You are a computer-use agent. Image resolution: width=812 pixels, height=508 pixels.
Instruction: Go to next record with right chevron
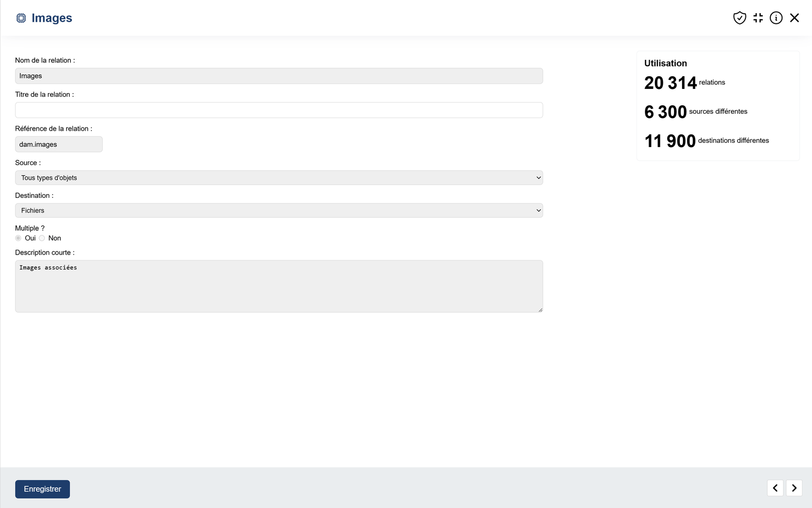pyautogui.click(x=794, y=488)
